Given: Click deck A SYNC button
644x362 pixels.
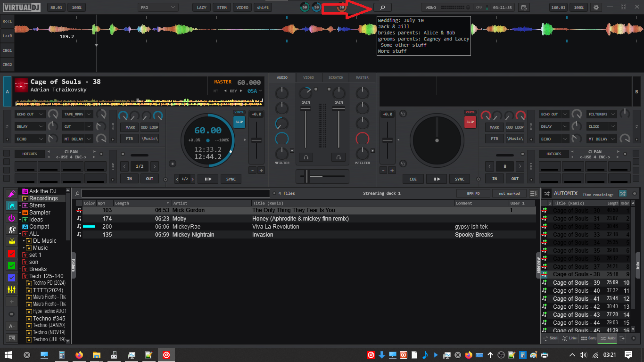Looking at the screenshot, I should [231, 179].
